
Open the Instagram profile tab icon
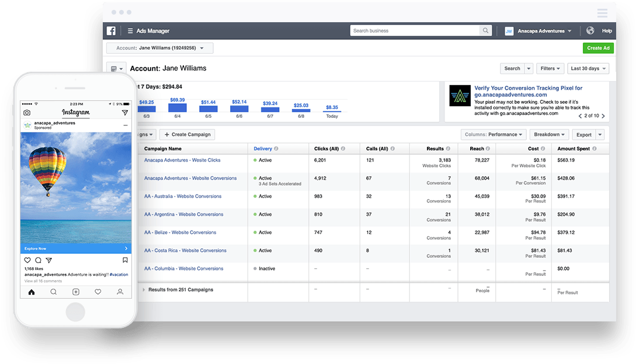pos(120,292)
